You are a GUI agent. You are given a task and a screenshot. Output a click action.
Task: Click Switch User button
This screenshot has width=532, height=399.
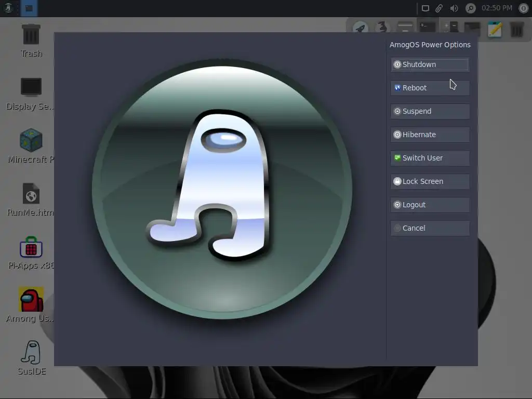(430, 158)
